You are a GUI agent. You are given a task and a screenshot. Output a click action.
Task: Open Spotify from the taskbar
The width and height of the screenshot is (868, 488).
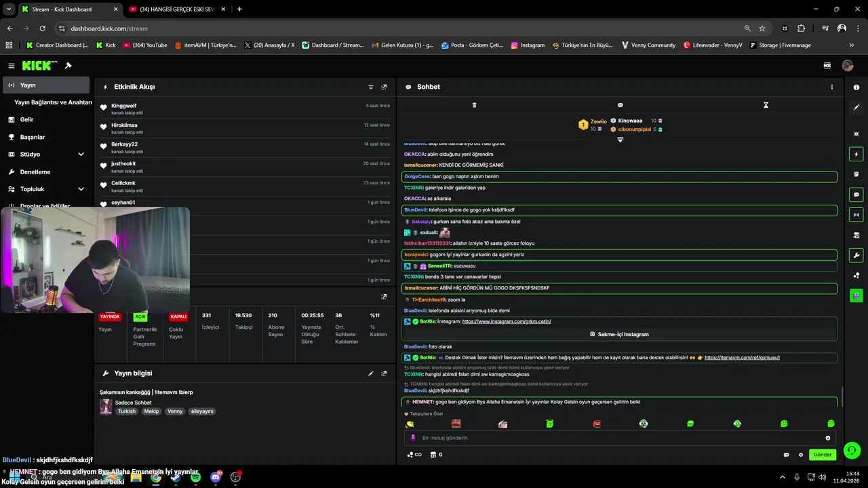click(x=196, y=477)
